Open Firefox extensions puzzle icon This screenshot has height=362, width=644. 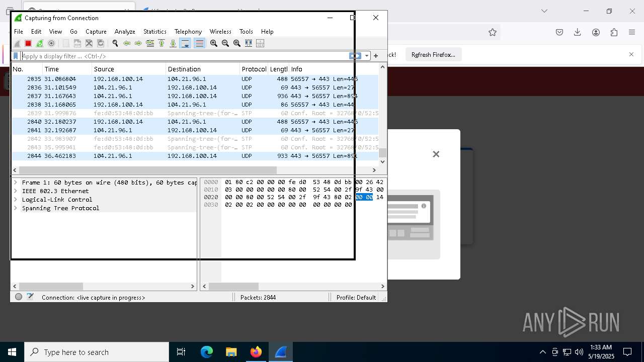tap(614, 32)
